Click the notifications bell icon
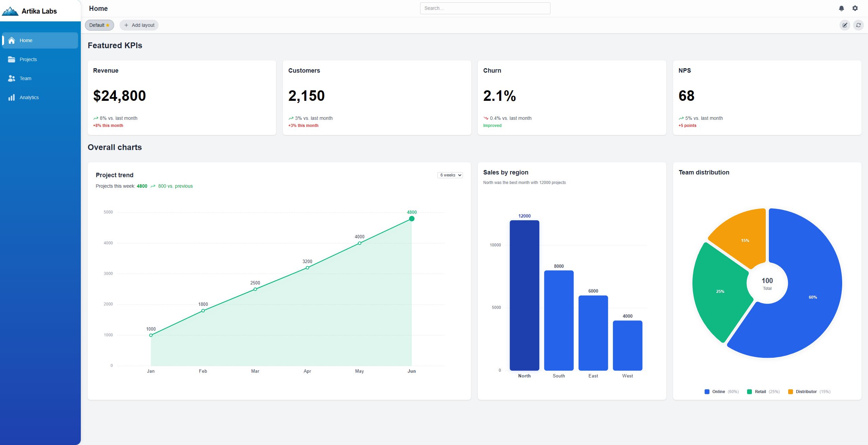The width and height of the screenshot is (868, 445). (x=841, y=8)
